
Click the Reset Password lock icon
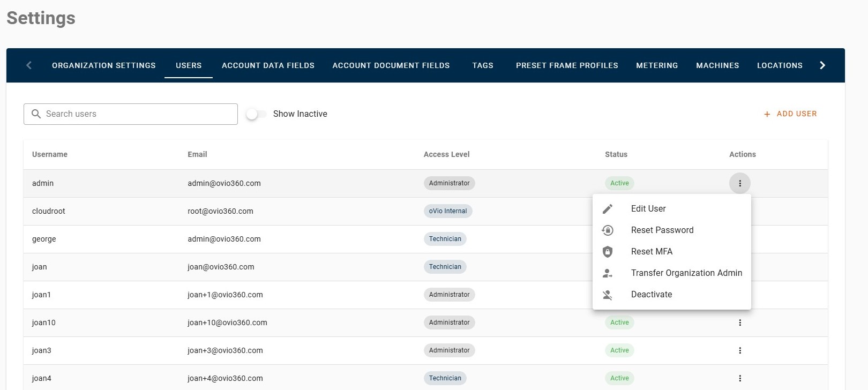(x=608, y=230)
